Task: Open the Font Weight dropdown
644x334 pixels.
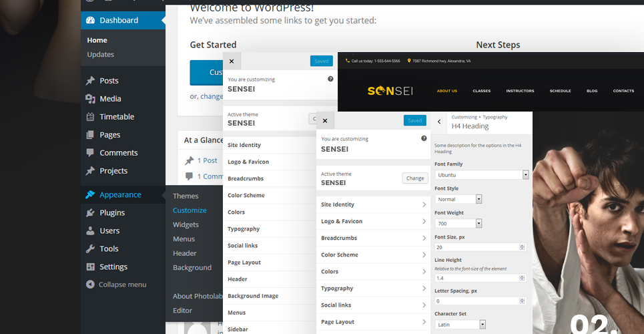Action: point(458,223)
